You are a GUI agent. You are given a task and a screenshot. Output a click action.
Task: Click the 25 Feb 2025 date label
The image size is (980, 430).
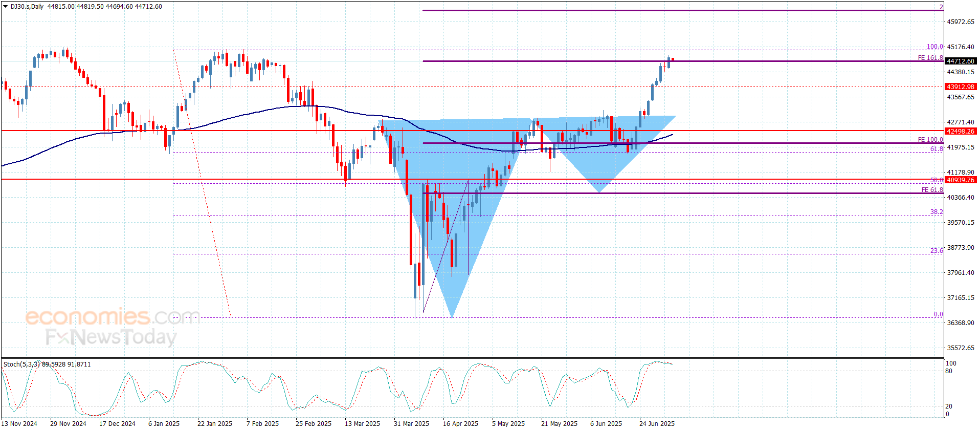[x=313, y=423]
